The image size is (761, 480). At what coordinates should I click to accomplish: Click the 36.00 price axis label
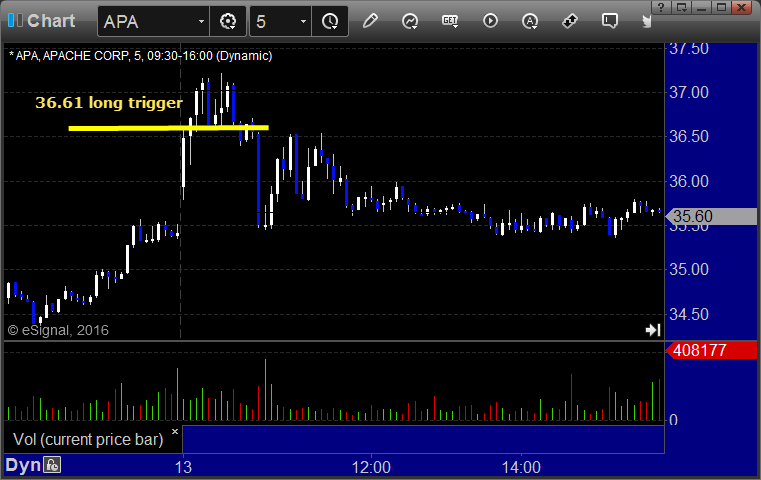689,182
